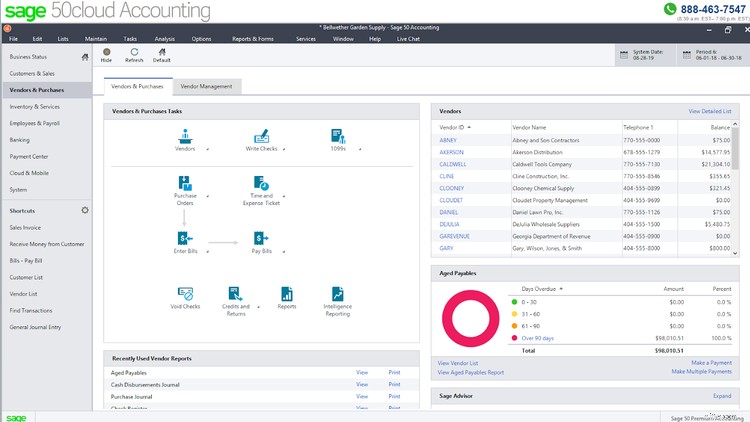Click the View Detailed List link
The width and height of the screenshot is (750, 422).
(710, 111)
